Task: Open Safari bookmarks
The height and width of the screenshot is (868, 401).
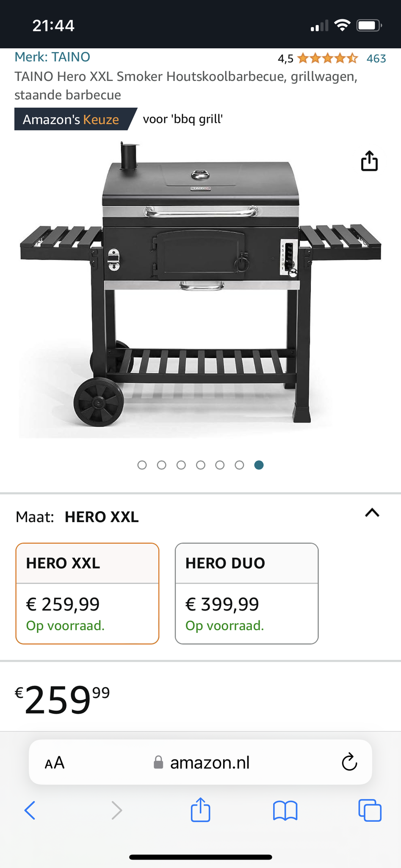Action: click(285, 810)
